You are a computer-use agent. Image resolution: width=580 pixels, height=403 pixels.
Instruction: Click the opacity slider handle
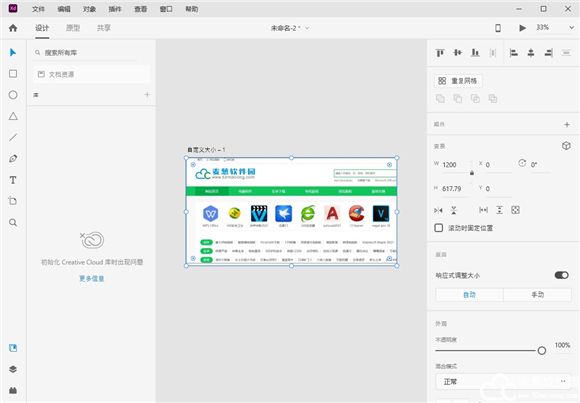click(542, 350)
